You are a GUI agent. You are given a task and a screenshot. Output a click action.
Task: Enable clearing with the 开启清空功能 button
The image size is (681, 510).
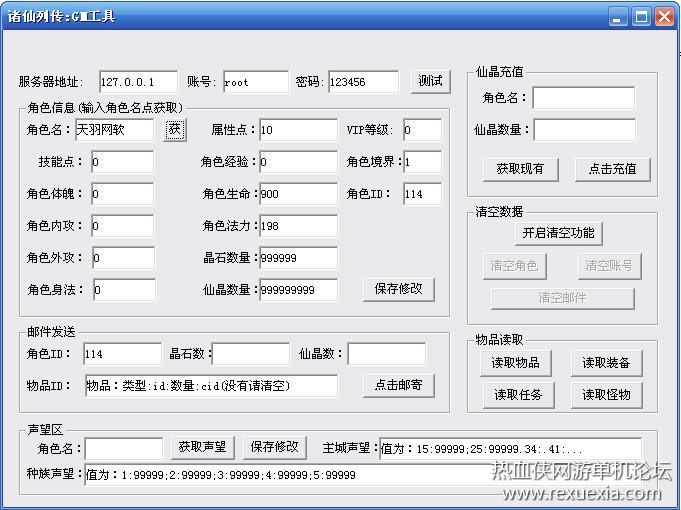tap(559, 233)
